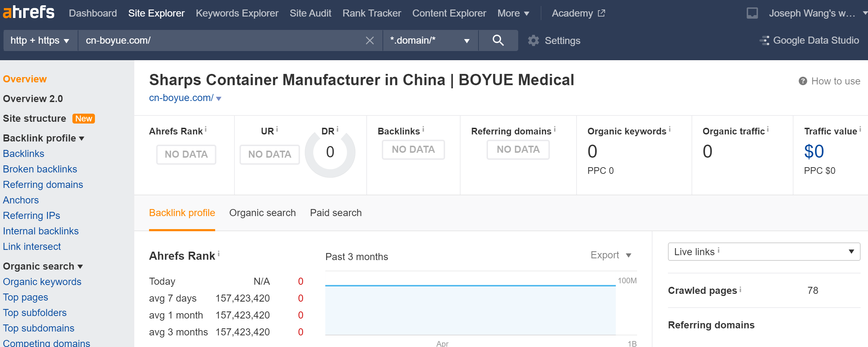Viewport: 868px width, 347px height.
Task: Click info icon beside Backlinks metric
Action: [423, 129]
